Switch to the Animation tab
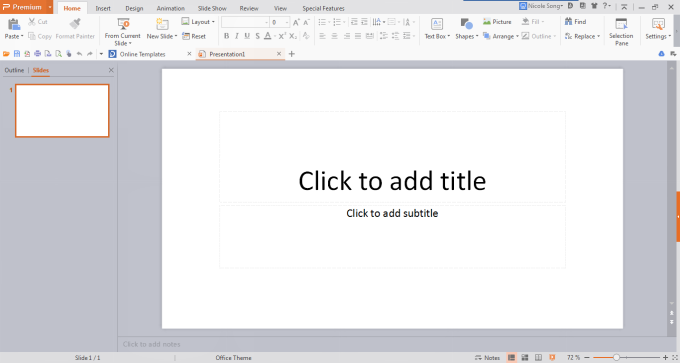 coord(171,8)
